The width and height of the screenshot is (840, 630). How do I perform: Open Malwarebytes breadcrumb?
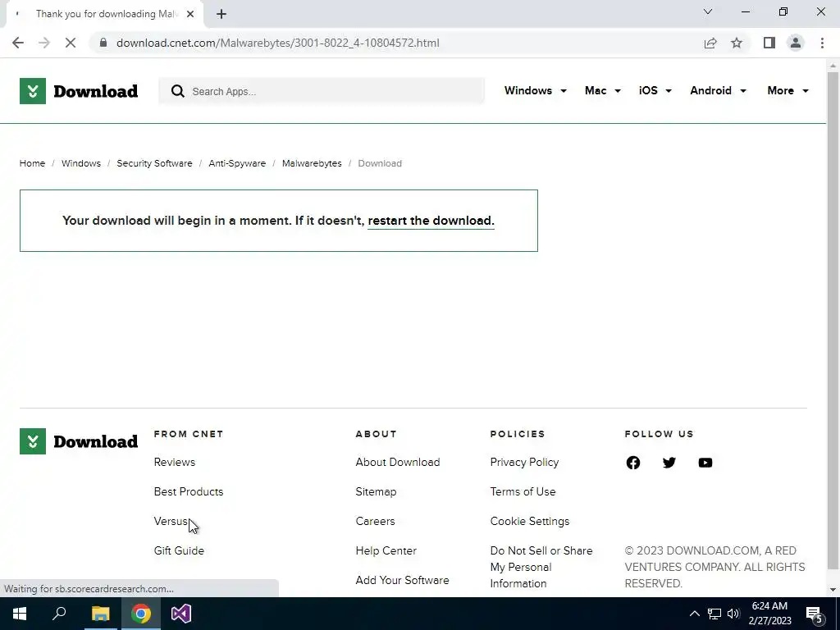(x=312, y=163)
